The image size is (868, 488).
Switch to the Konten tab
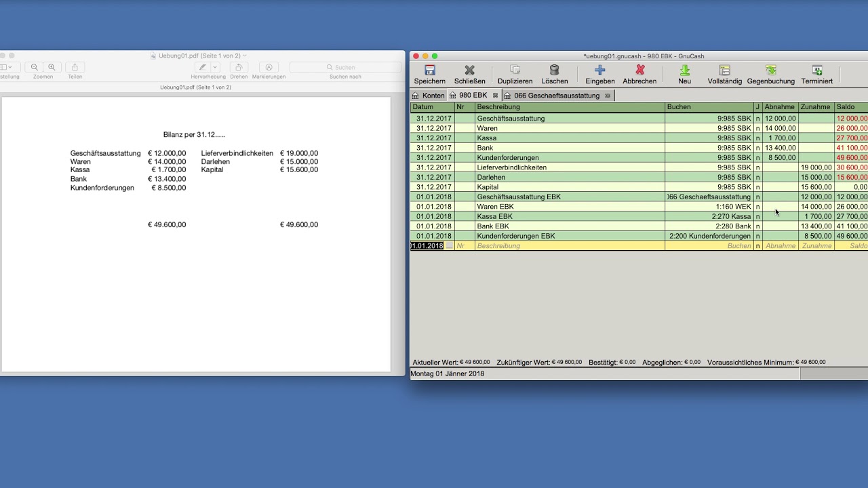(x=428, y=96)
